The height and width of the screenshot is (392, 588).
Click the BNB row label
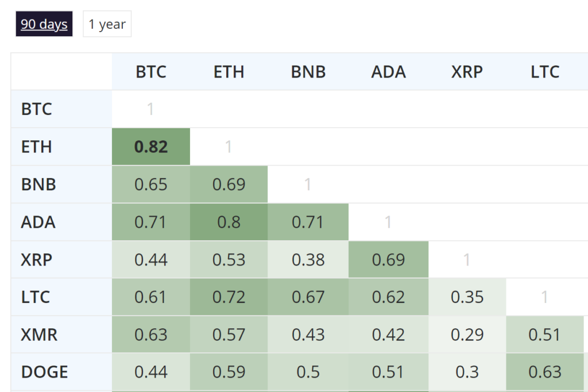pyautogui.click(x=61, y=185)
